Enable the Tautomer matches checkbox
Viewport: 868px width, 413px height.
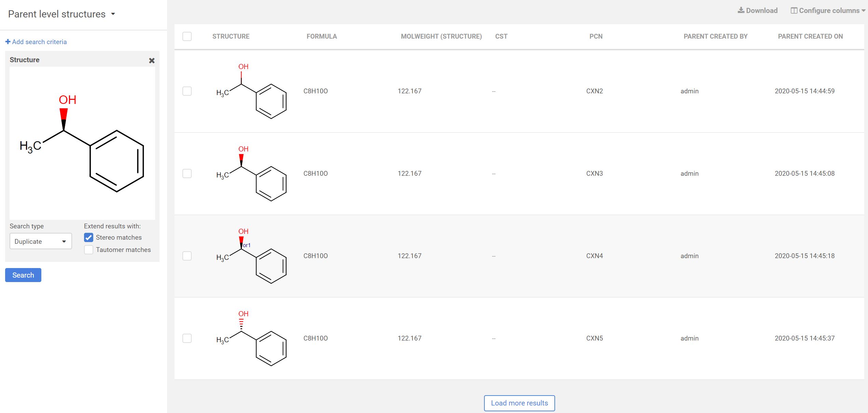(89, 250)
